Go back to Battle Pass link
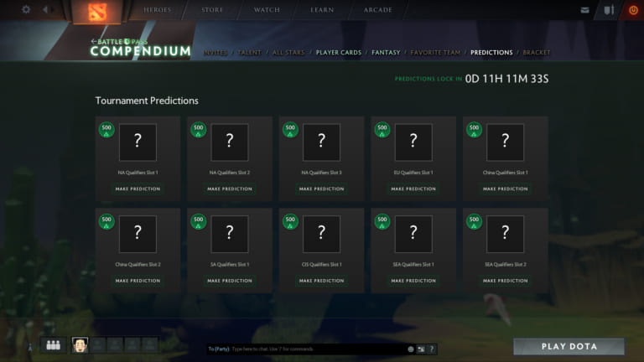This screenshot has width=644, height=362. 119,41
